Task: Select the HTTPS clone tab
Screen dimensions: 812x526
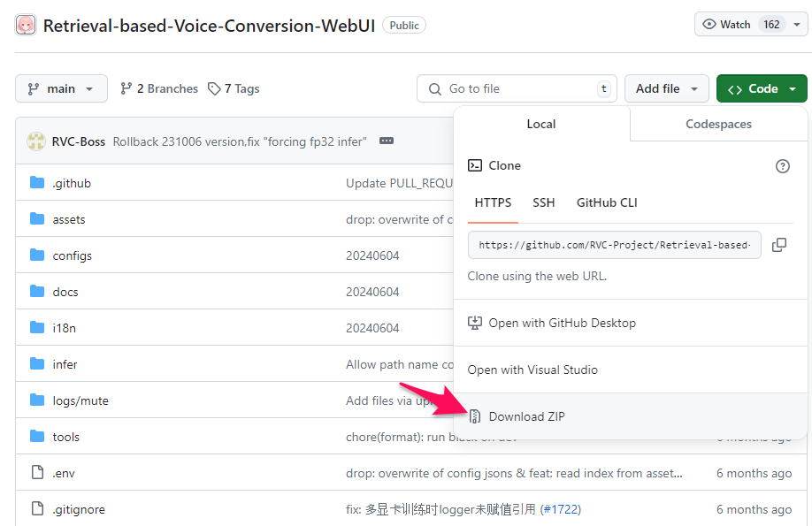Action: pos(493,202)
